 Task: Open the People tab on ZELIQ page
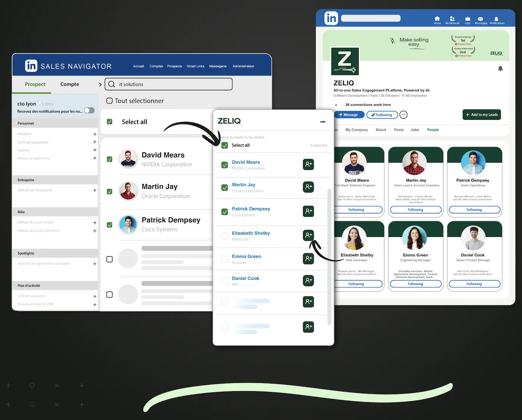tap(433, 130)
